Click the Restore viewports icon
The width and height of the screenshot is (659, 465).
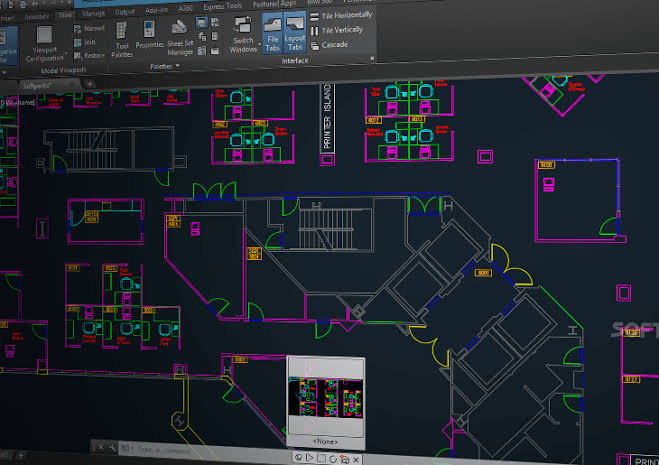(x=78, y=55)
